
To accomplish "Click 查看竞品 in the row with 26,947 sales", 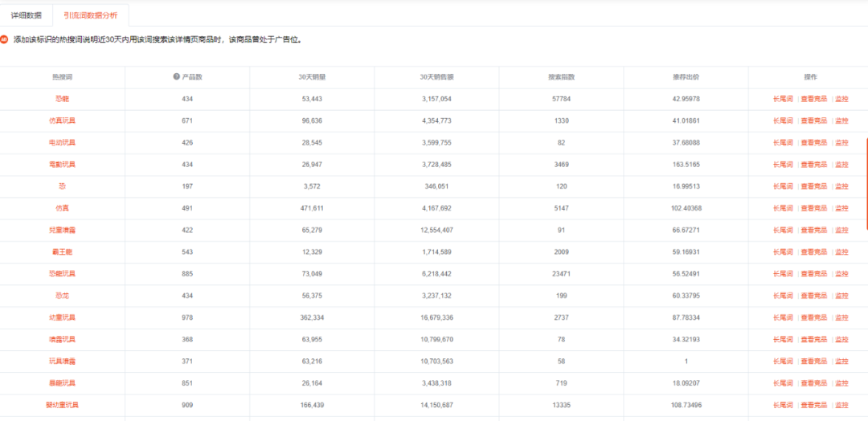I will pyautogui.click(x=813, y=165).
